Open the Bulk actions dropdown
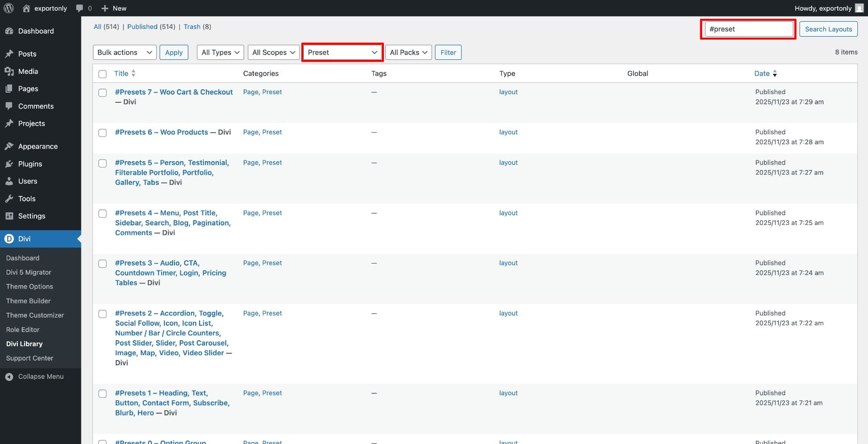 pyautogui.click(x=124, y=53)
